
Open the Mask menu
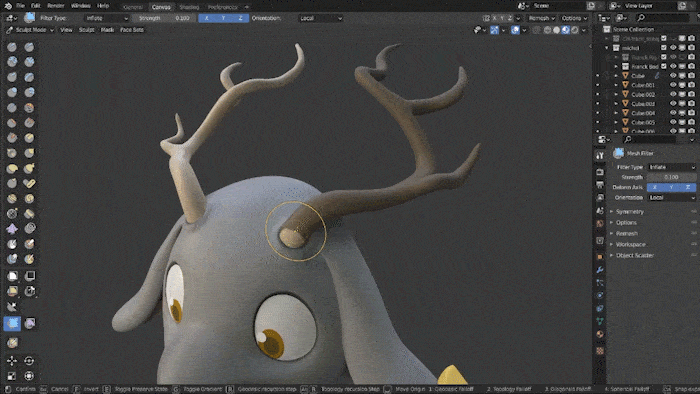(107, 30)
